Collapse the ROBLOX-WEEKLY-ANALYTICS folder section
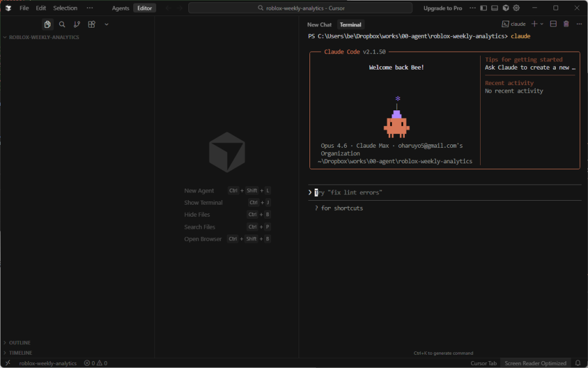This screenshot has width=588, height=368. [x=44, y=37]
